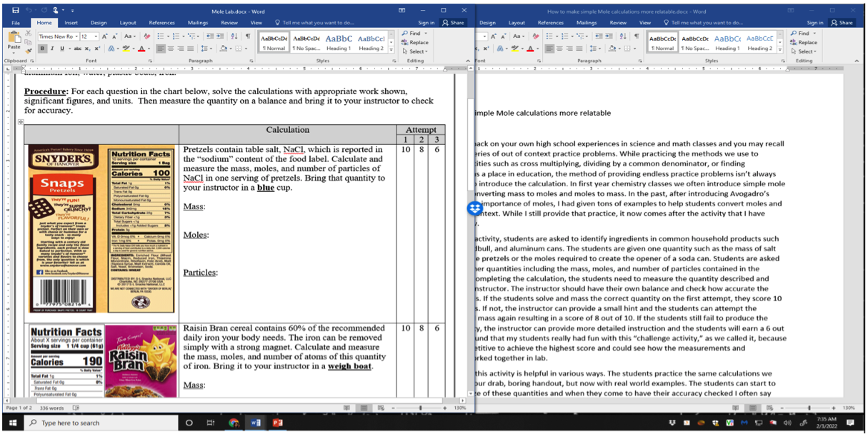The image size is (868, 434).
Task: Select the Format Painter brush icon
Action: click(x=29, y=51)
